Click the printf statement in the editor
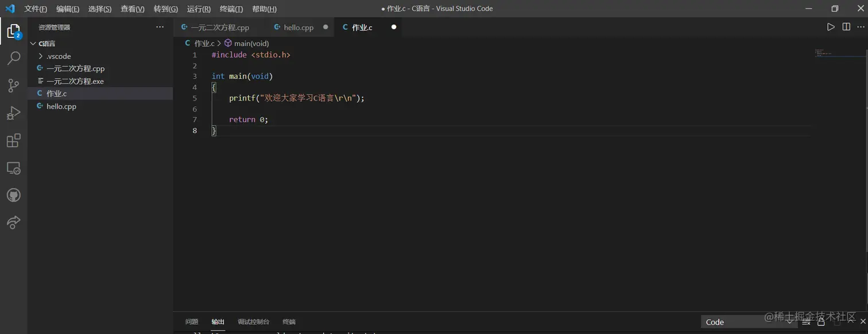 pyautogui.click(x=297, y=98)
